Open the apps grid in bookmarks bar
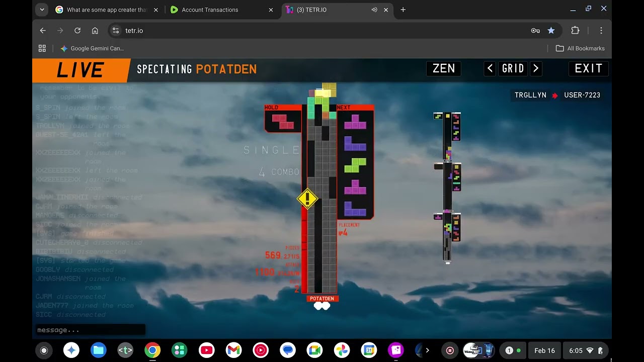 (x=42, y=48)
